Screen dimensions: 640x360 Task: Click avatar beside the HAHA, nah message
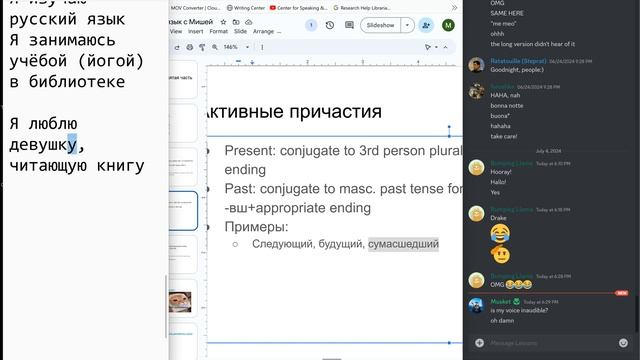476,91
